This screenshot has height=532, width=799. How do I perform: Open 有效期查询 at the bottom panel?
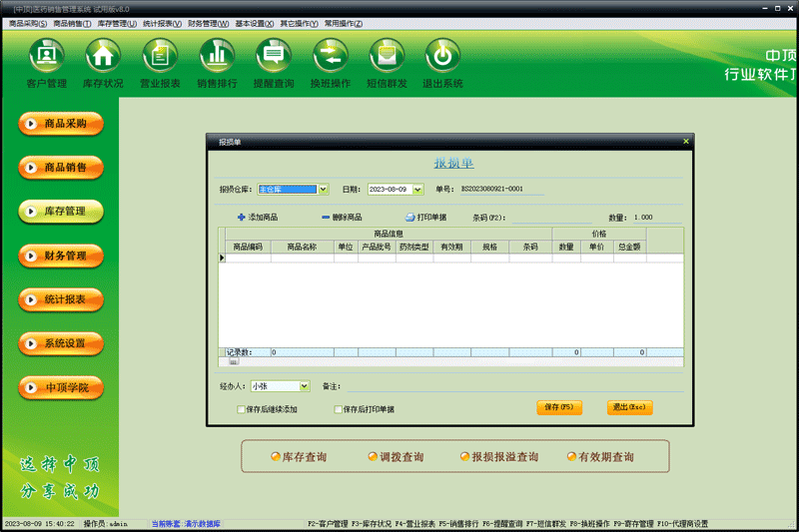pos(601,457)
